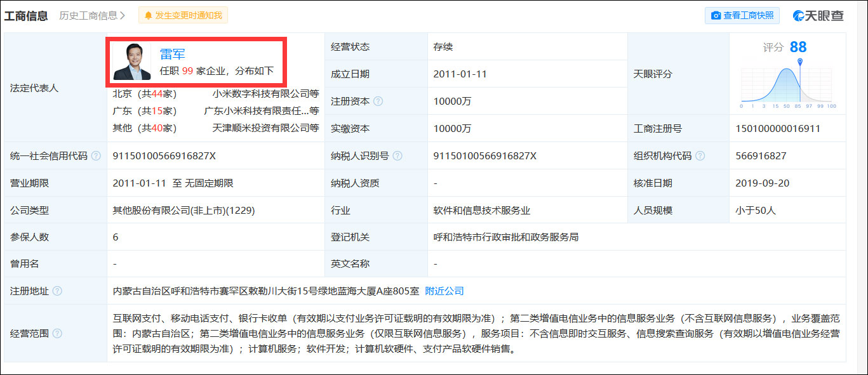Open the 附近公司 link
The height and width of the screenshot is (375, 868).
[x=444, y=291]
